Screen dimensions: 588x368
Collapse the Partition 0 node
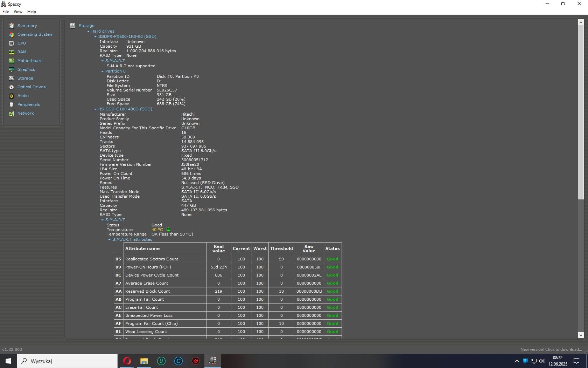coord(103,71)
